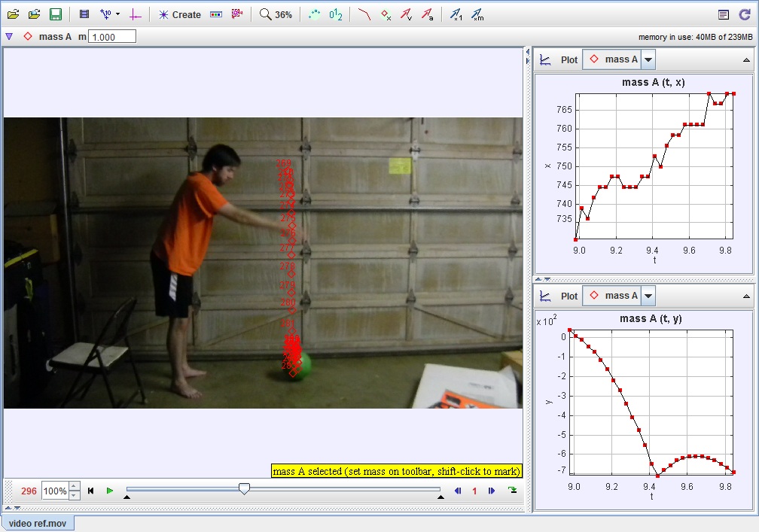Click the autotracker icon
759x532 pixels.
point(236,14)
